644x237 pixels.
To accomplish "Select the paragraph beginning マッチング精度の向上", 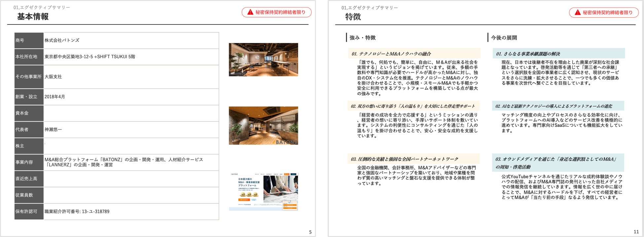I will point(562,123).
